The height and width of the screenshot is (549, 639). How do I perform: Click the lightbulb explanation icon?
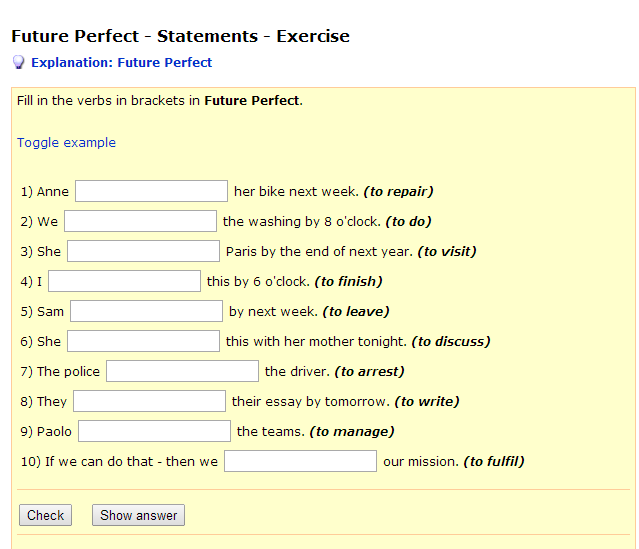[x=18, y=62]
